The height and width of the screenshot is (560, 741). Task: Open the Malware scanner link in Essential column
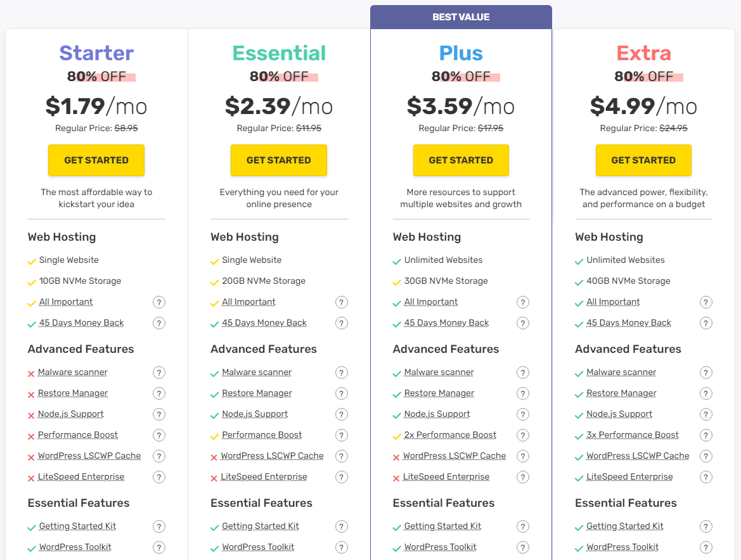257,372
